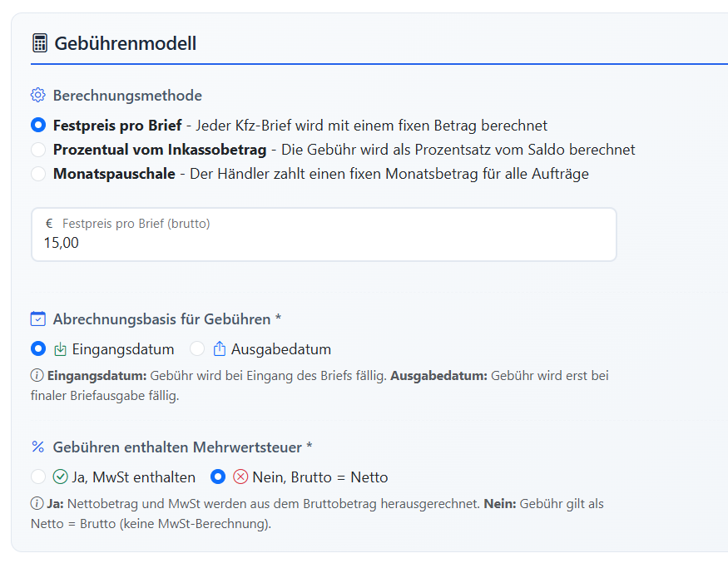The width and height of the screenshot is (728, 568).
Task: Click the Festpreis pro Brief amount field
Action: tap(323, 242)
